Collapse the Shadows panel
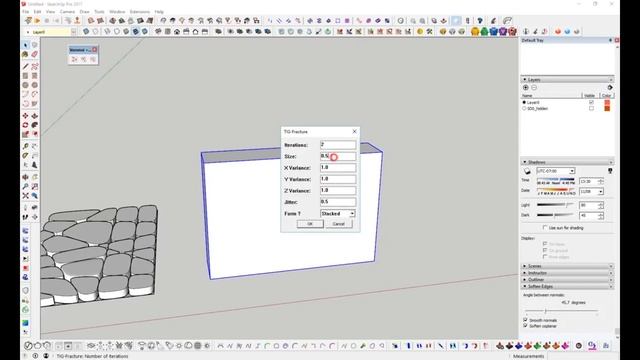 (x=567, y=162)
